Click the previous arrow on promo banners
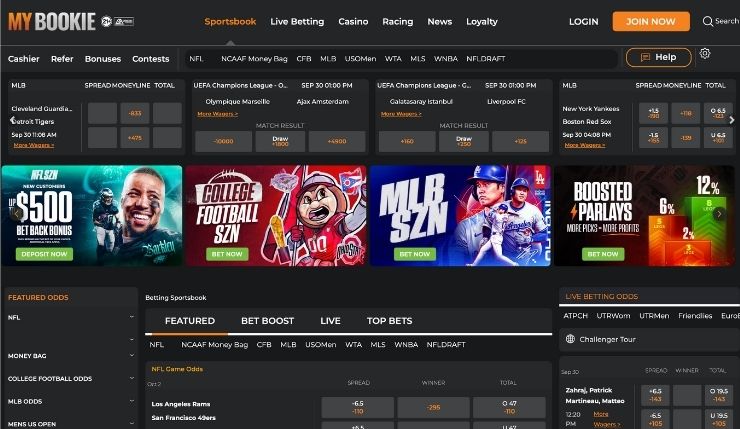 click(x=15, y=213)
